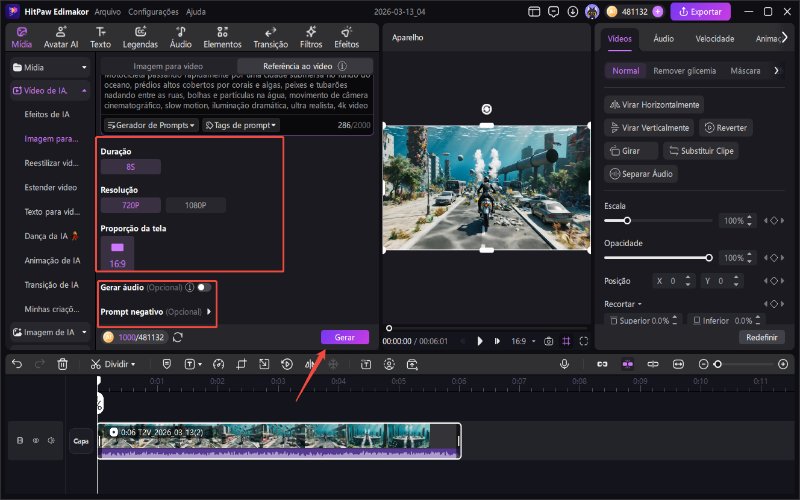
Task: Mute the track with speaker icon
Action: tap(51, 440)
